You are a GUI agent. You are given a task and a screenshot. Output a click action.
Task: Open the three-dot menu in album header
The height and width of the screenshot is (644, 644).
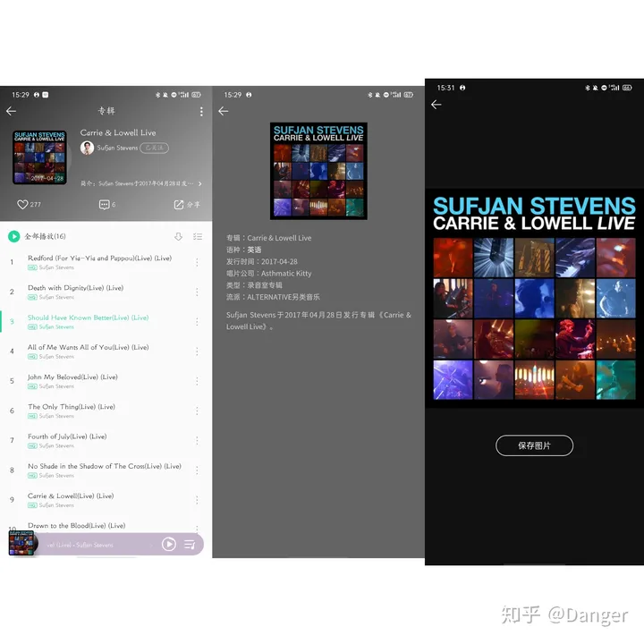point(201,111)
